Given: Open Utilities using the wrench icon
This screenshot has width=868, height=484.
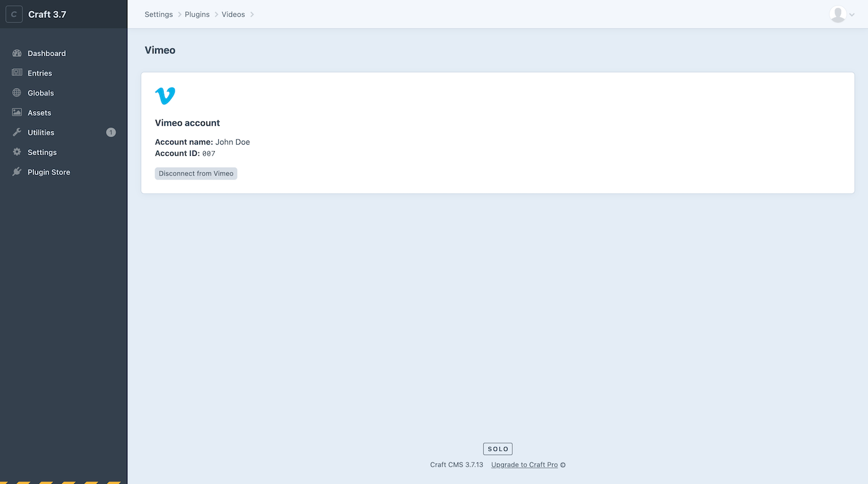Looking at the screenshot, I should point(17,132).
